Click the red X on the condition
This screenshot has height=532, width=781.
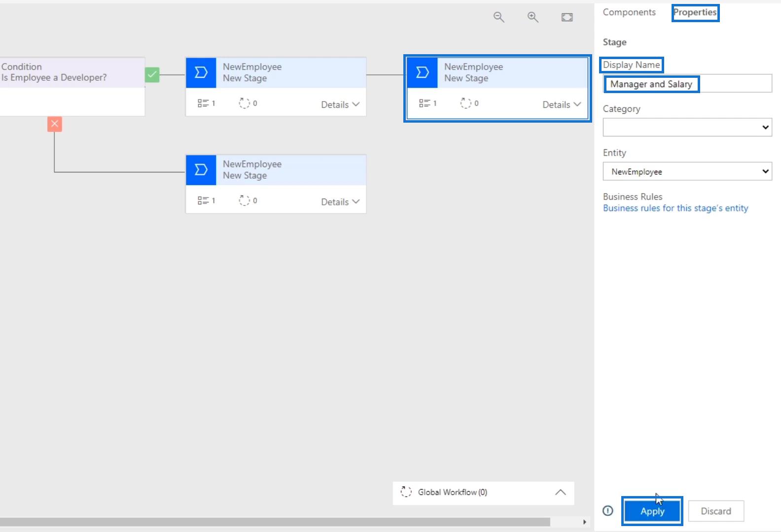pos(55,124)
